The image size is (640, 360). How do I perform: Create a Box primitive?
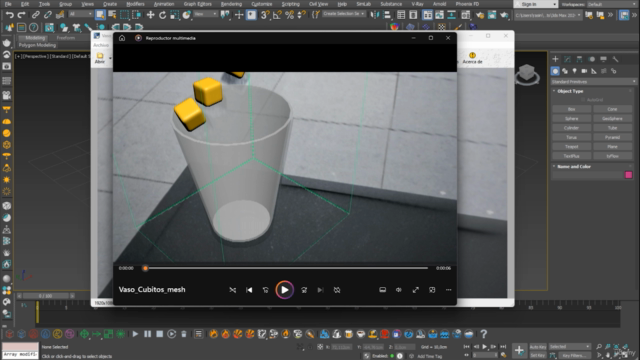571,109
